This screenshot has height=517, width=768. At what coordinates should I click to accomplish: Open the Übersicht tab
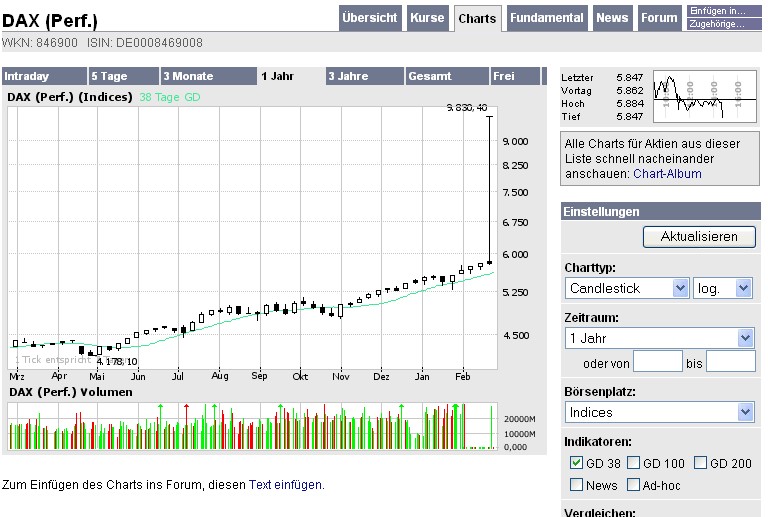pos(370,18)
